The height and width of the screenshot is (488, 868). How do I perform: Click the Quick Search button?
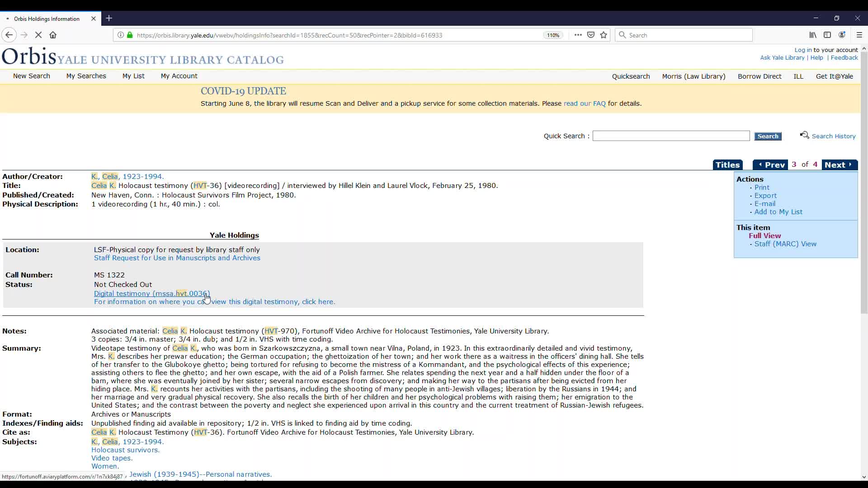pyautogui.click(x=768, y=136)
